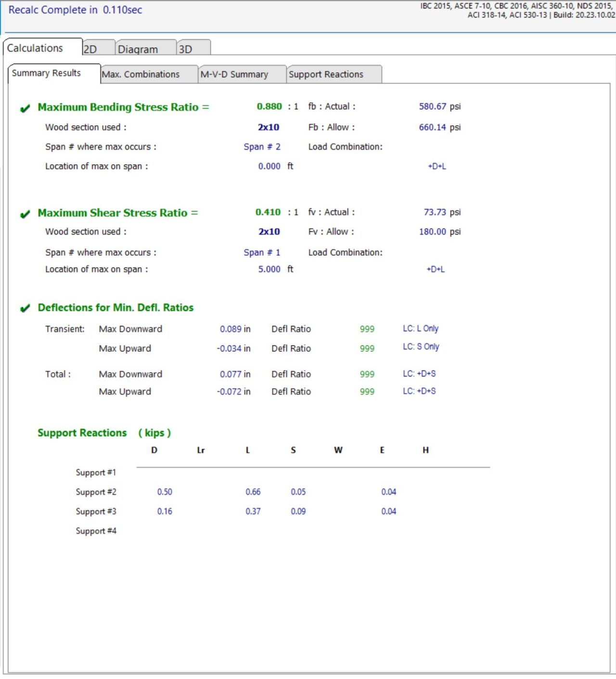Click the Recalc Complete status message
This screenshot has width=616, height=679.
tap(75, 10)
